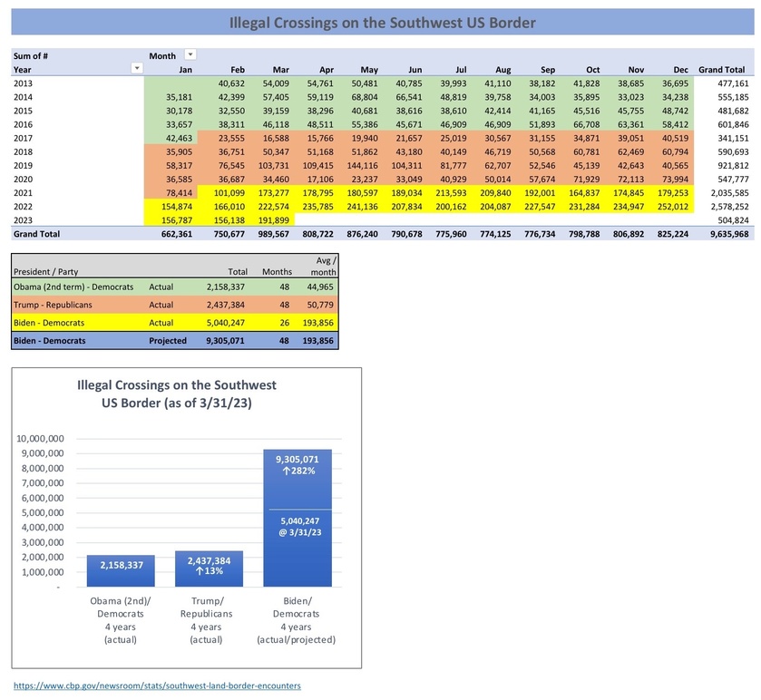This screenshot has width=761, height=700.
Task: Click the March grand total 989,567
Action: point(273,234)
